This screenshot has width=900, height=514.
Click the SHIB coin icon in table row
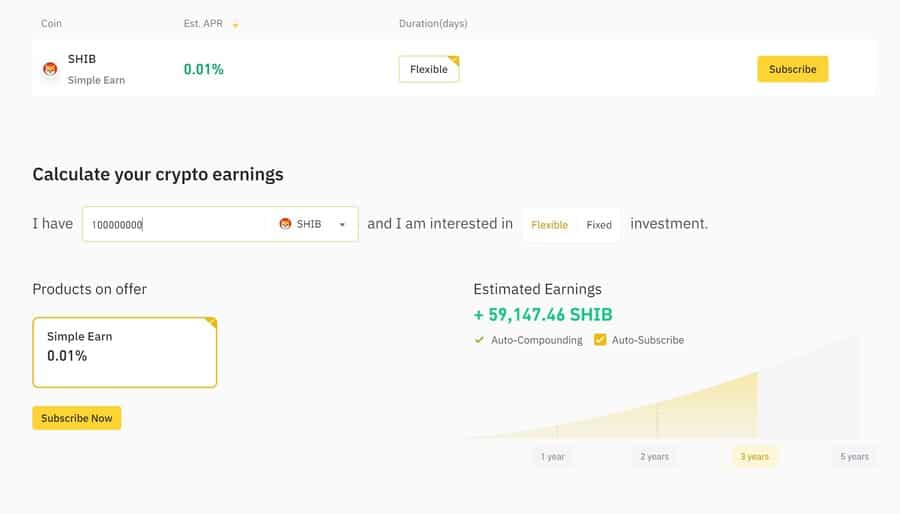[x=51, y=69]
